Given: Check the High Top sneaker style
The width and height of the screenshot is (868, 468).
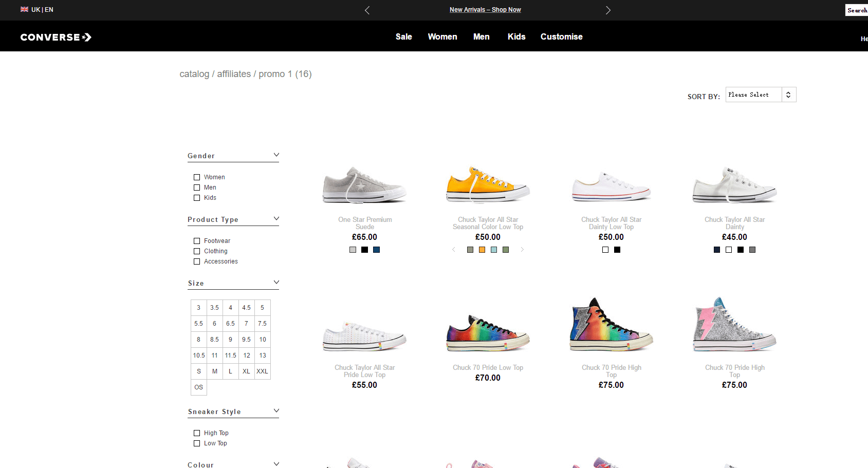Looking at the screenshot, I should (x=197, y=433).
